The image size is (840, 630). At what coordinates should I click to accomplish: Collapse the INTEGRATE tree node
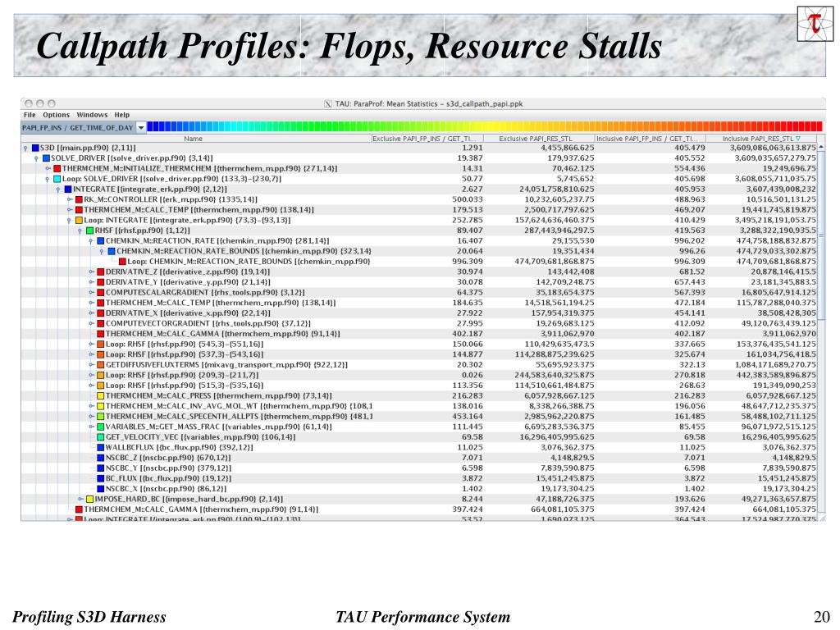[x=58, y=189]
